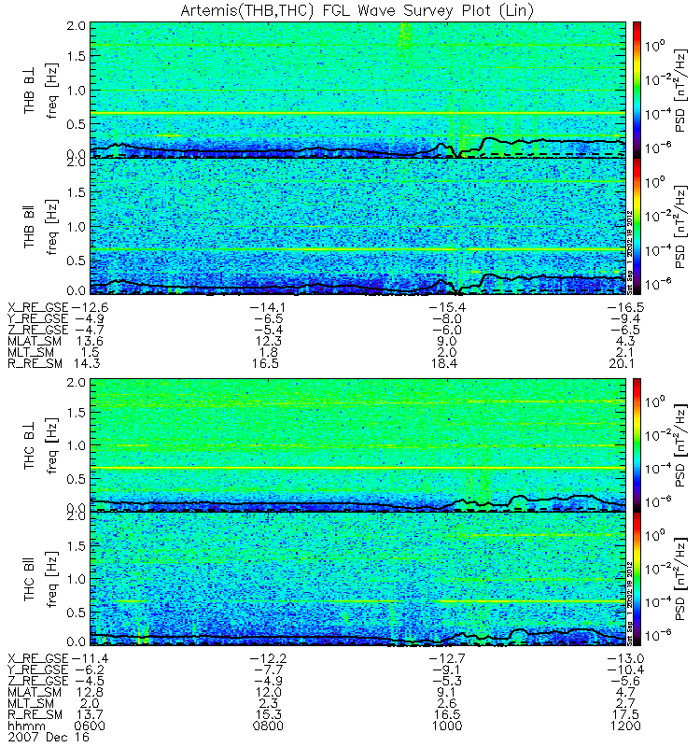The image size is (700, 747).
Task: Click the 'PSD [nT²/Hz]' label of THB B⊥ panel
Action: 680,91
